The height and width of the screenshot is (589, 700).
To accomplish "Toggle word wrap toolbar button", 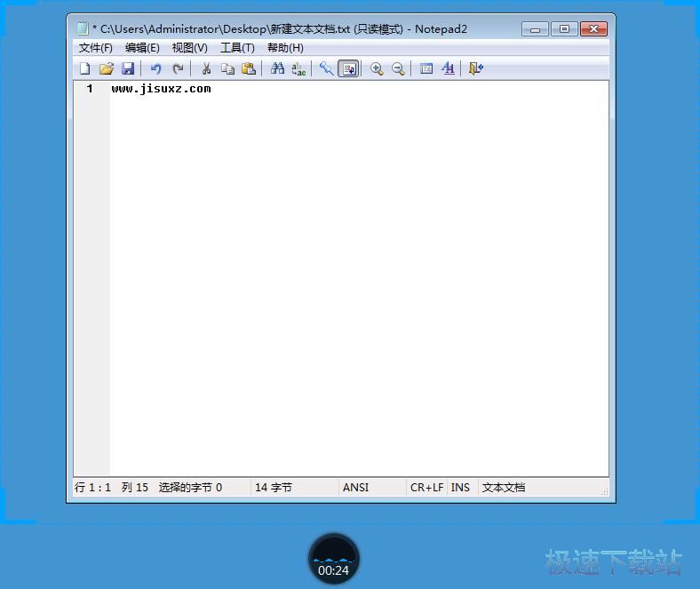I will pos(348,68).
